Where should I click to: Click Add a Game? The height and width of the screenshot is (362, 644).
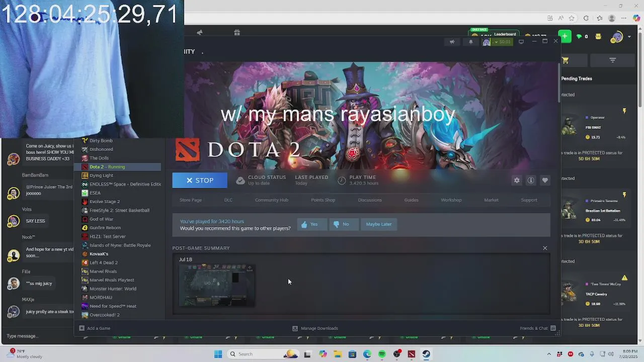click(x=95, y=328)
